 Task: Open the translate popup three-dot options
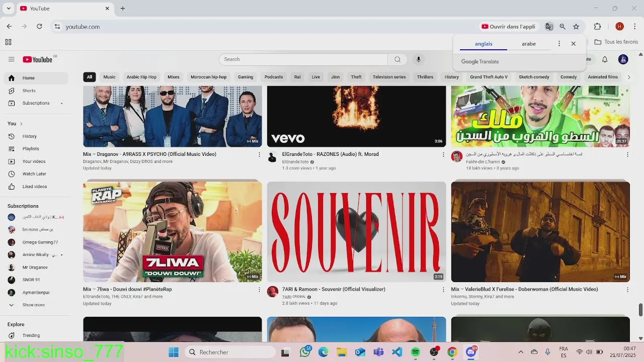[x=559, y=44]
